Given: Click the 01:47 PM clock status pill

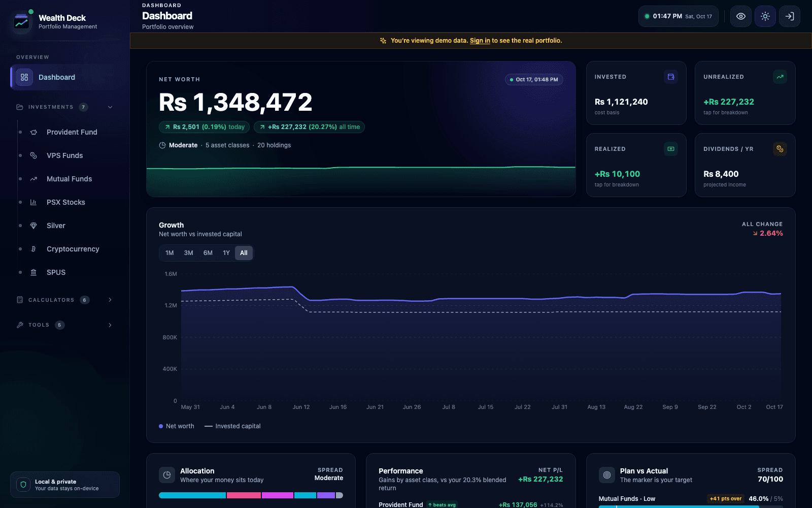Looking at the screenshot, I should tap(678, 16).
